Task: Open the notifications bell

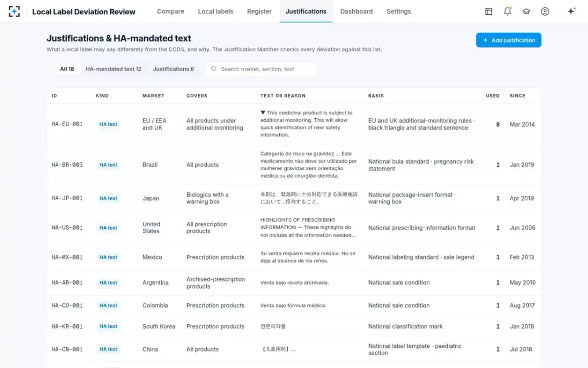Action: 508,11
